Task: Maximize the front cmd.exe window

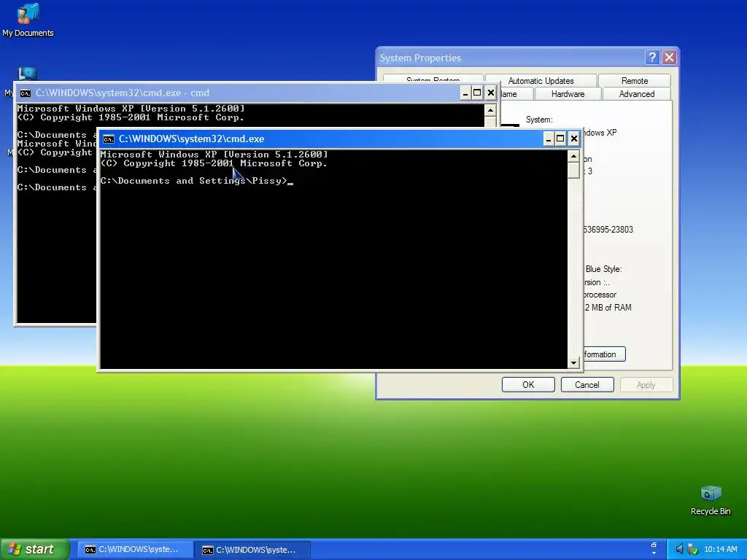Action: coord(561,139)
